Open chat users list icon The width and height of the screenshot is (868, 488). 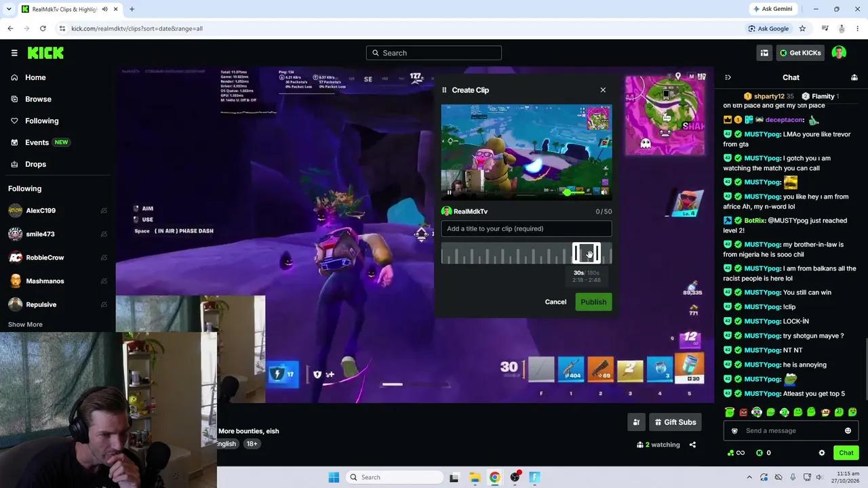(x=854, y=77)
